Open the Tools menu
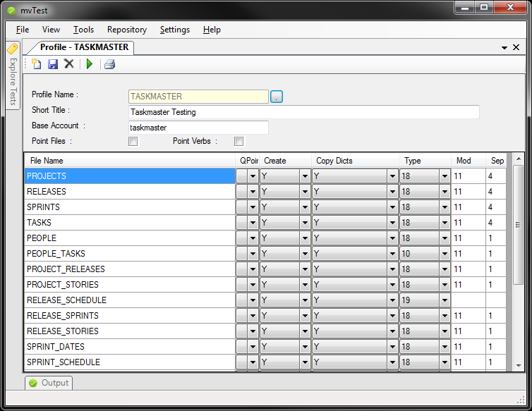 [x=83, y=30]
